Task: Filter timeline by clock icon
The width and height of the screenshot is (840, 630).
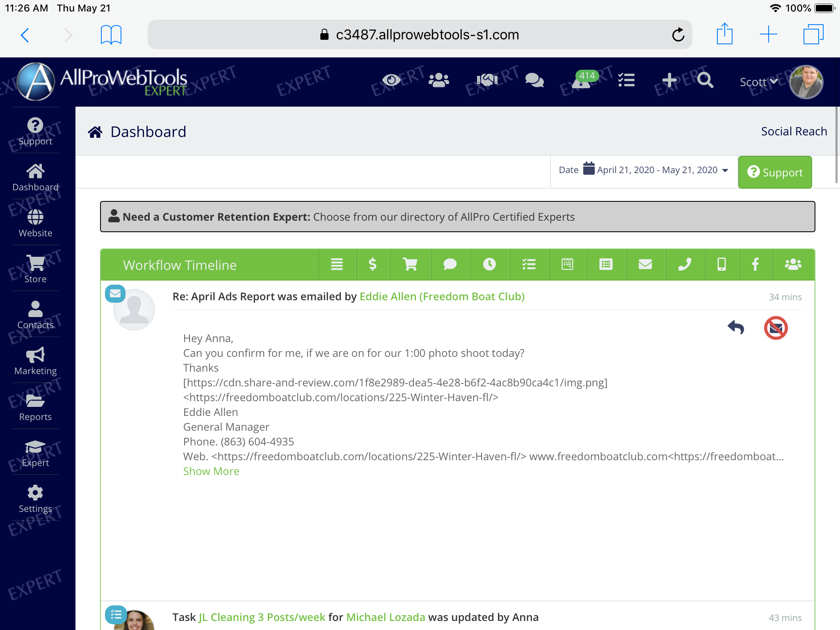Action: coord(489,264)
